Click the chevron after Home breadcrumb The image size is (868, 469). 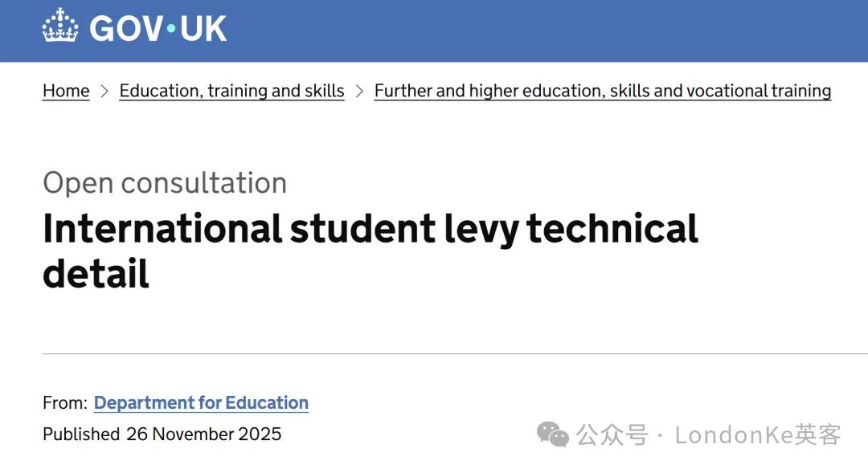[x=104, y=92]
